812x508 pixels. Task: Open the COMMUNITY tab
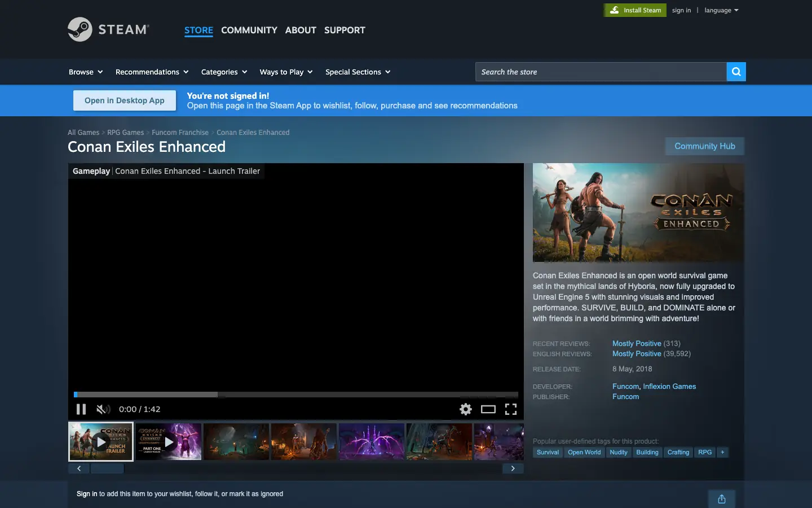pyautogui.click(x=249, y=30)
